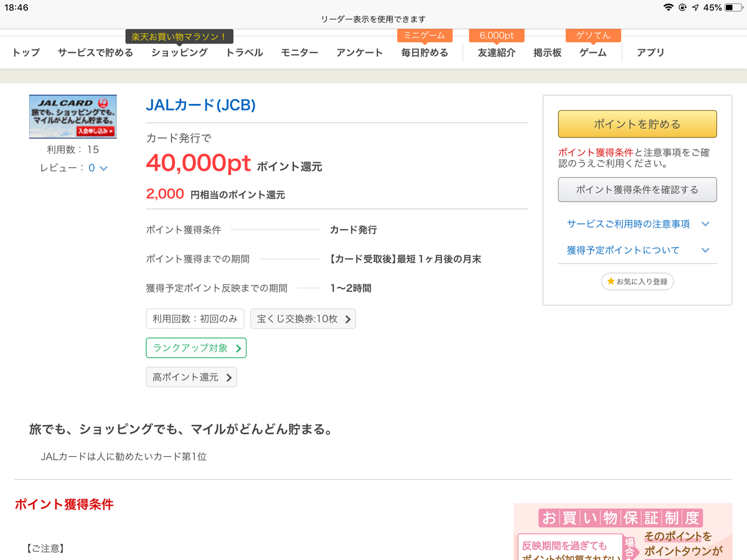Click the battery icon in status bar

[x=734, y=7]
